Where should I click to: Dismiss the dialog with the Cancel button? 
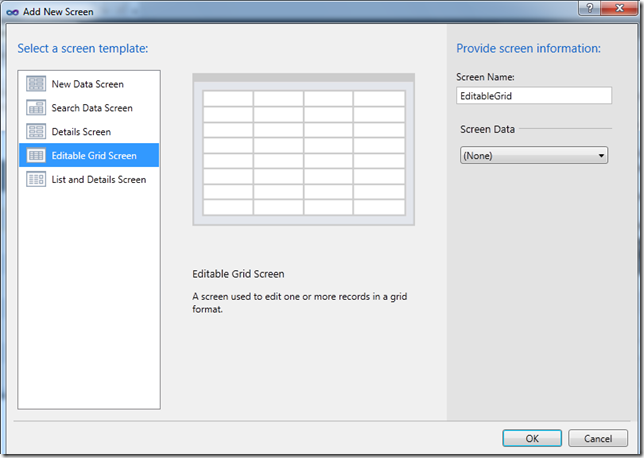(x=598, y=438)
